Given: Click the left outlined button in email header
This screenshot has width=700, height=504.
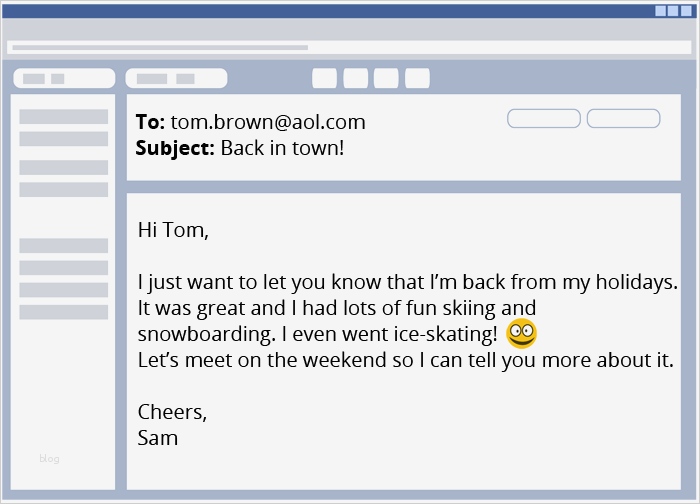Looking at the screenshot, I should pyautogui.click(x=544, y=119).
